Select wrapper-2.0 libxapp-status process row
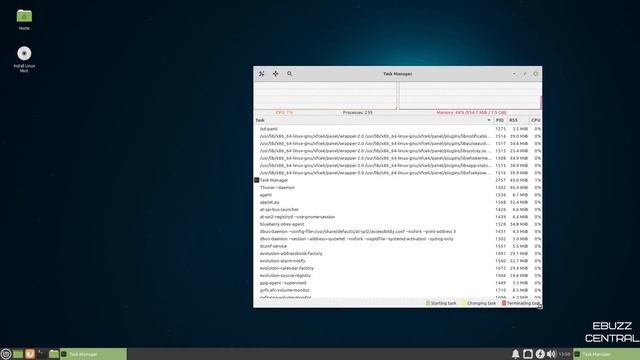This screenshot has height=360, width=640. [x=398, y=166]
